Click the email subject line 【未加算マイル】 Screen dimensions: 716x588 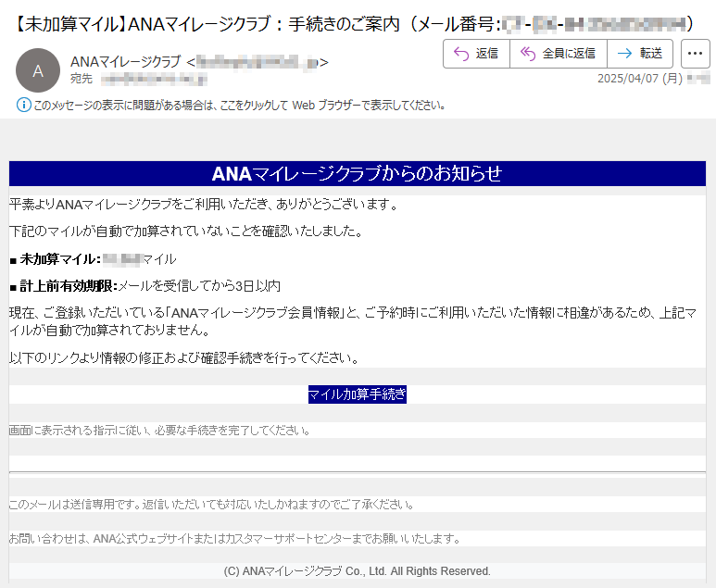coord(354,24)
